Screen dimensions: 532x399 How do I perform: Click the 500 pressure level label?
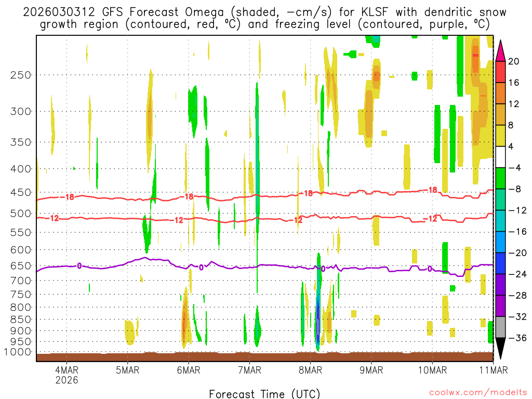(21, 214)
